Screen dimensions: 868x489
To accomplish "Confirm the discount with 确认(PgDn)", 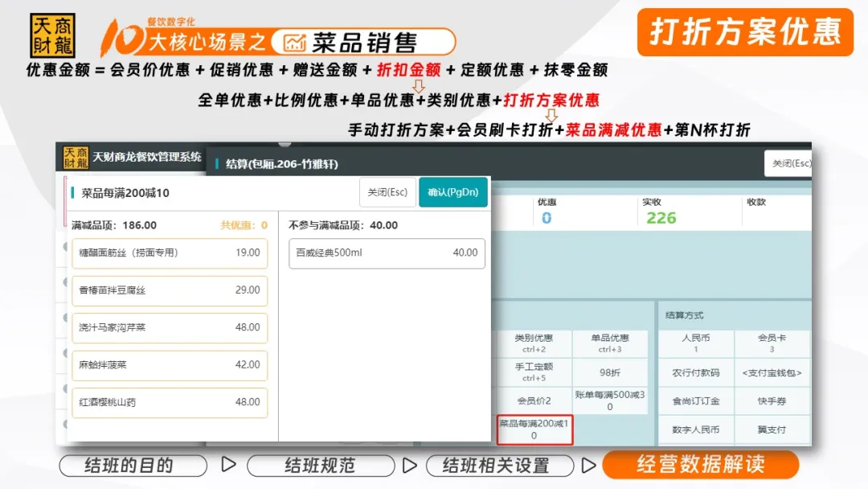I will pos(452,192).
